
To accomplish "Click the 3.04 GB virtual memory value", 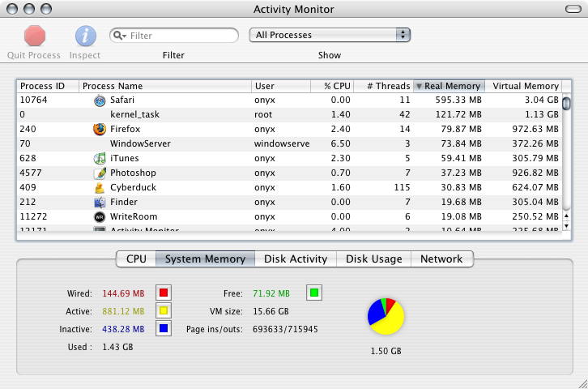I will coord(542,100).
